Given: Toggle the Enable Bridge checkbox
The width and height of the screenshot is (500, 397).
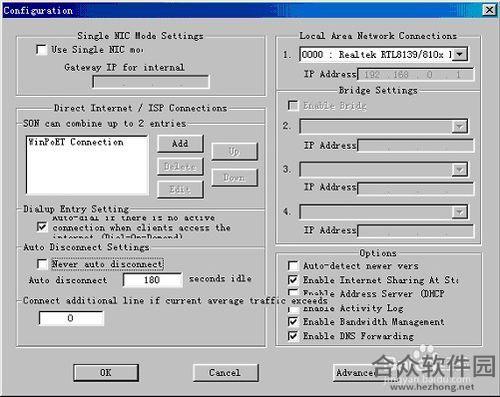Looking at the screenshot, I should pyautogui.click(x=293, y=106).
